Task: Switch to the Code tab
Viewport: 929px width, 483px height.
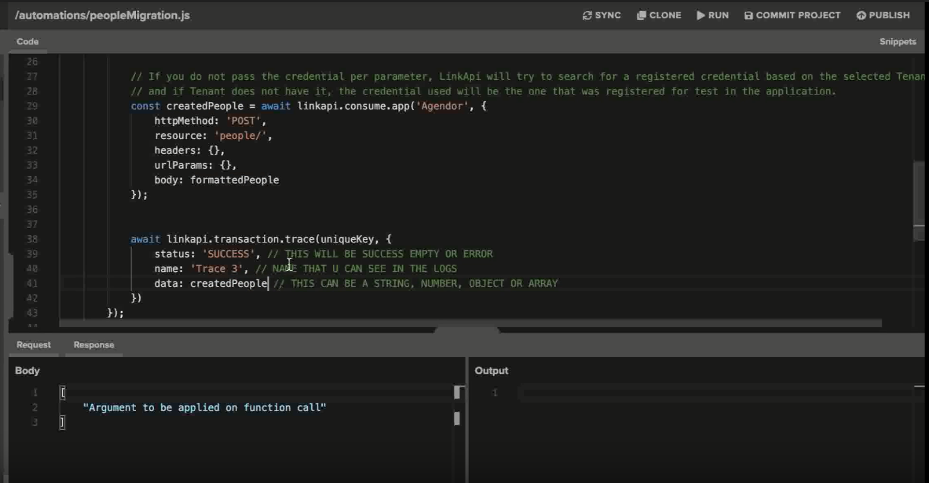Action: click(x=27, y=42)
